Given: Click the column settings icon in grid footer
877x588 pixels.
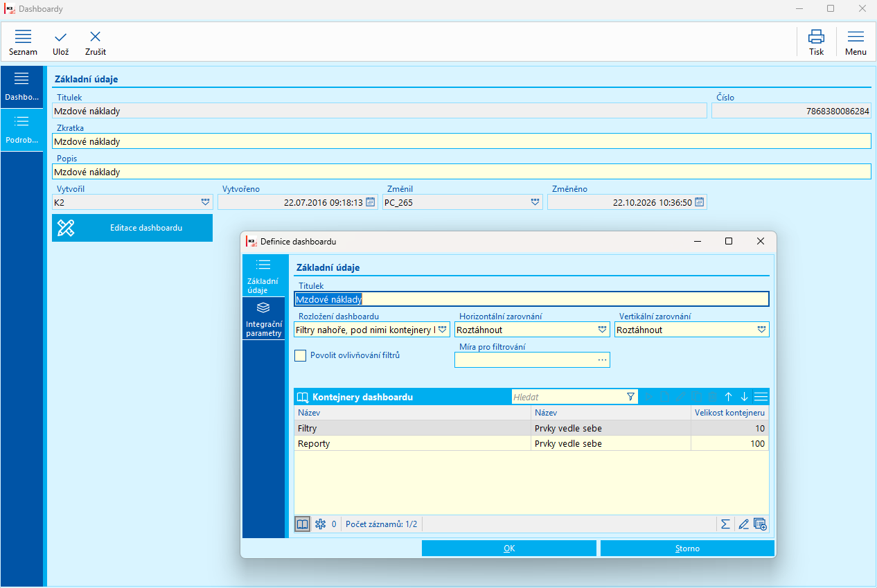Looking at the screenshot, I should (760, 524).
